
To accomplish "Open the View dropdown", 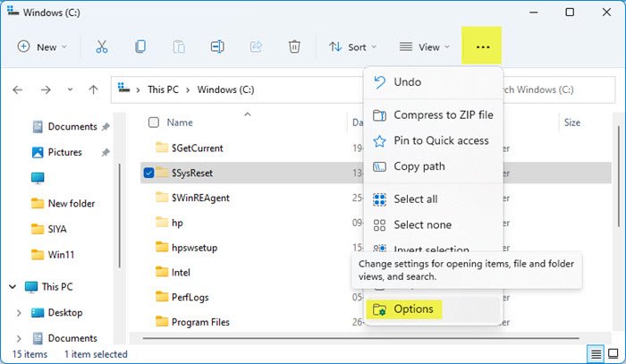I will 424,47.
